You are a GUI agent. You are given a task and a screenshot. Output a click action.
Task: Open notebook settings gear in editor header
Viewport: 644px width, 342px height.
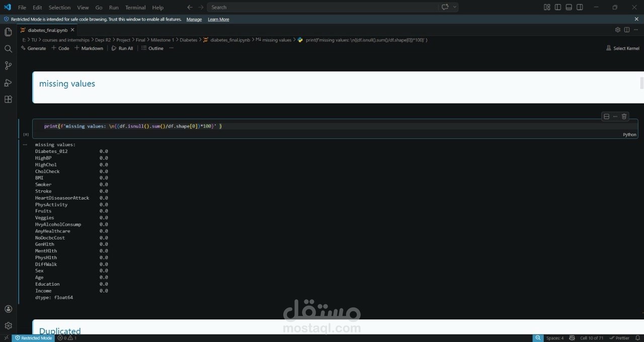(618, 30)
